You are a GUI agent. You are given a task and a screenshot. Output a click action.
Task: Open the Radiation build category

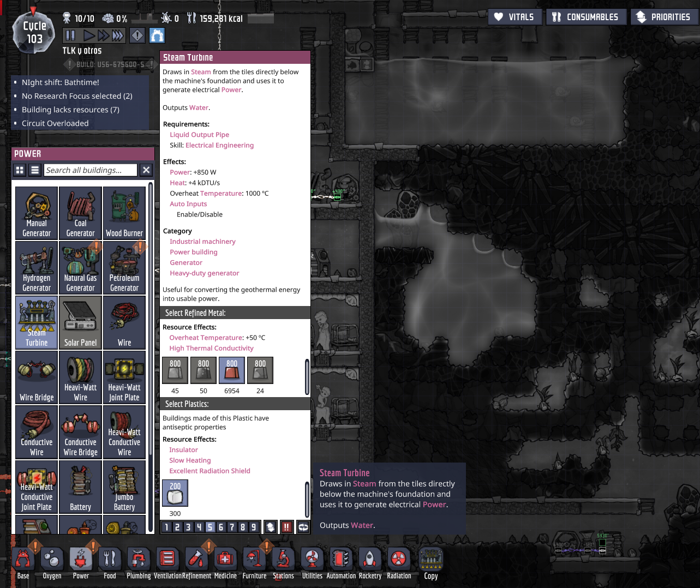[x=399, y=563]
